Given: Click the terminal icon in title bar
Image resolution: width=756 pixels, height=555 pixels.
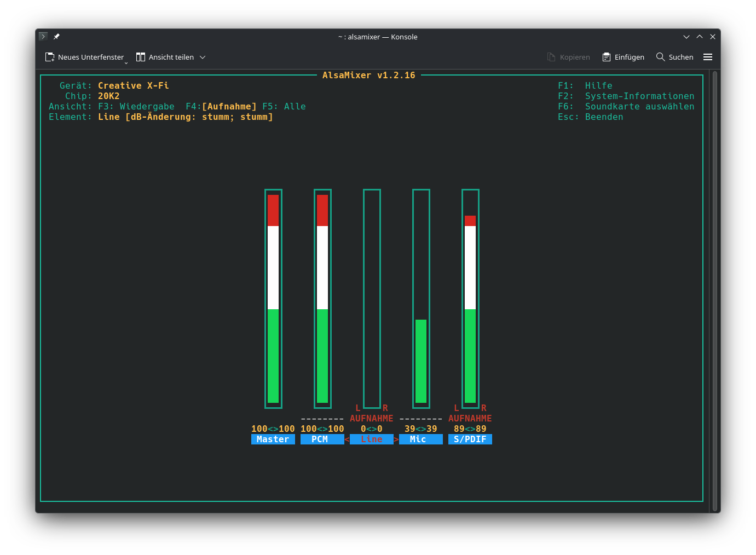Looking at the screenshot, I should click(43, 37).
